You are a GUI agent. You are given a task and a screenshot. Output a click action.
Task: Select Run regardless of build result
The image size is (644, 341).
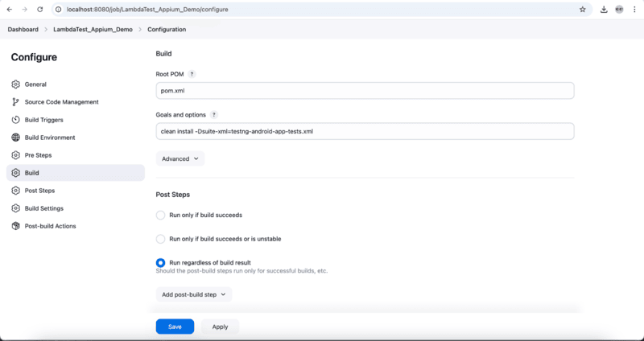160,263
